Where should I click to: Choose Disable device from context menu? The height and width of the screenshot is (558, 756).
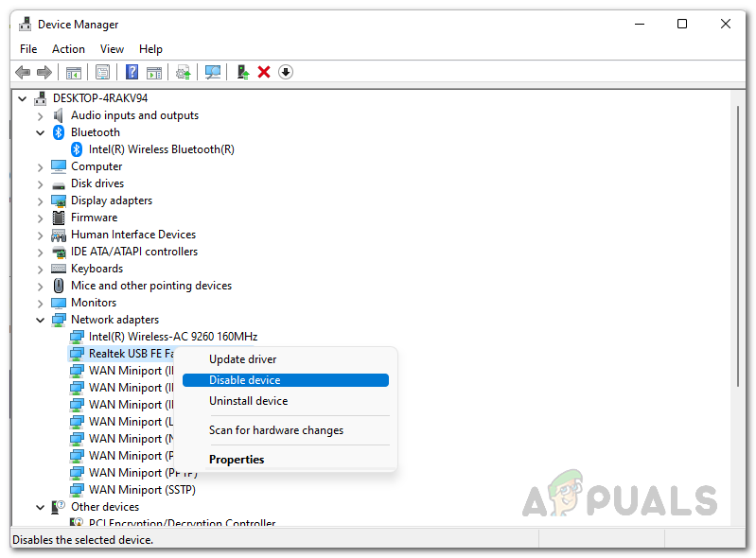pyautogui.click(x=286, y=380)
